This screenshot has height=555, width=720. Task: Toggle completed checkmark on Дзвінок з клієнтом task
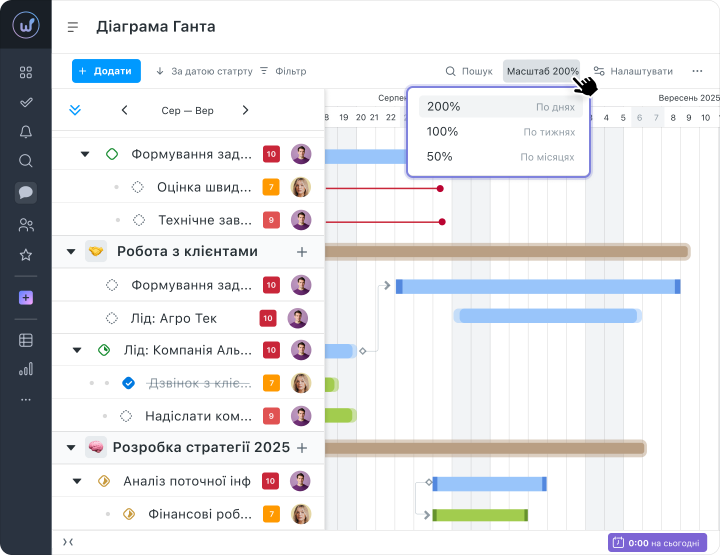click(x=128, y=383)
